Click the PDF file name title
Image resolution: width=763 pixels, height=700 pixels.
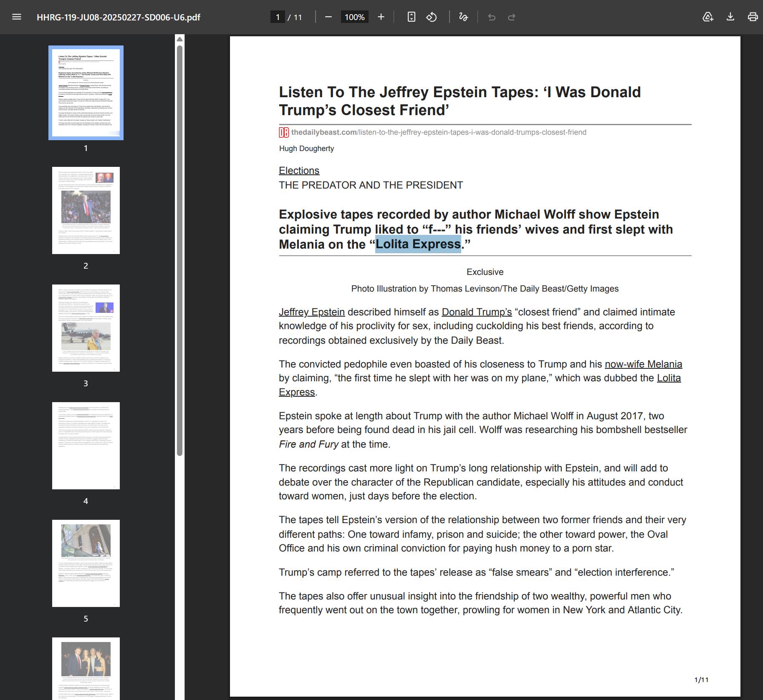click(x=119, y=17)
